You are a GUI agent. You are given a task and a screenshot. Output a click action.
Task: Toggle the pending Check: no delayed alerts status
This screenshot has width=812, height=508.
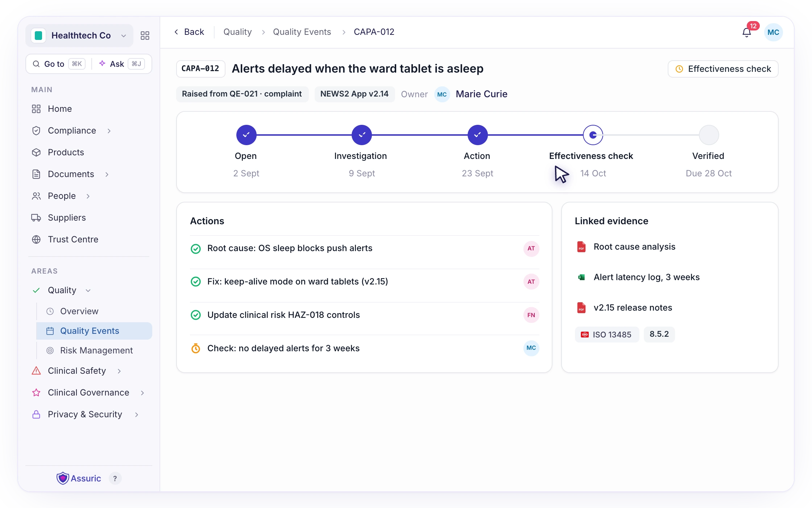[x=196, y=348]
